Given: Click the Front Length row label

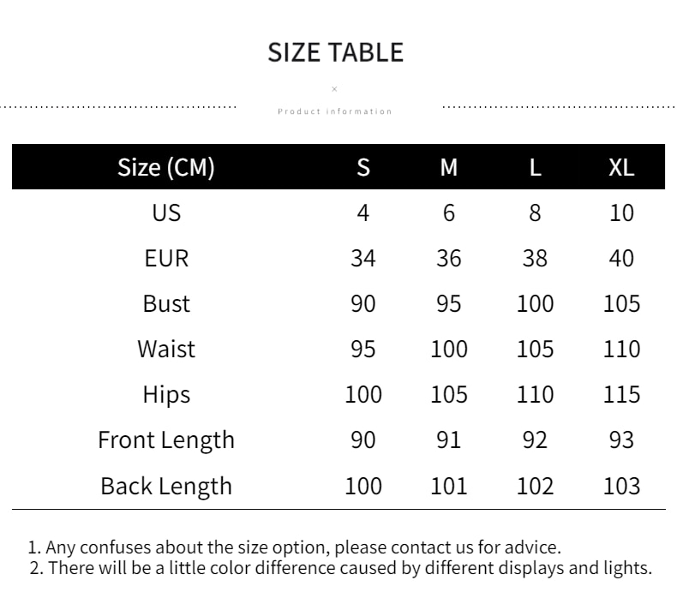Looking at the screenshot, I should tap(166, 440).
